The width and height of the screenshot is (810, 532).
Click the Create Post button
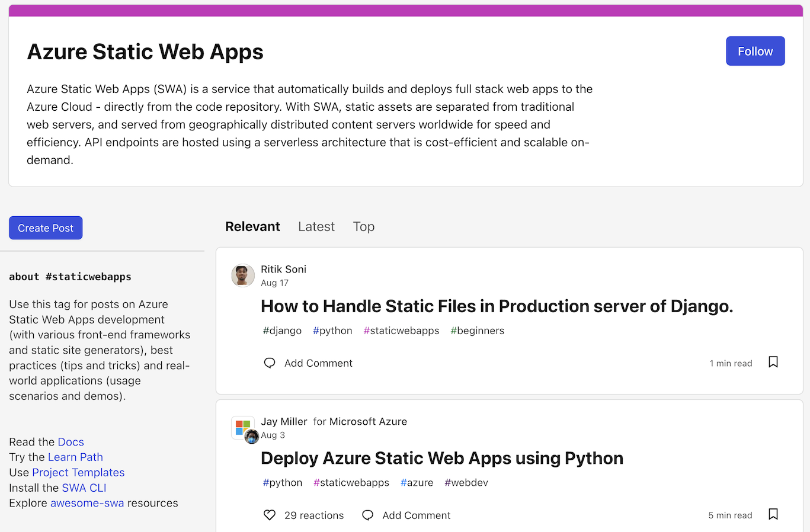tap(46, 228)
